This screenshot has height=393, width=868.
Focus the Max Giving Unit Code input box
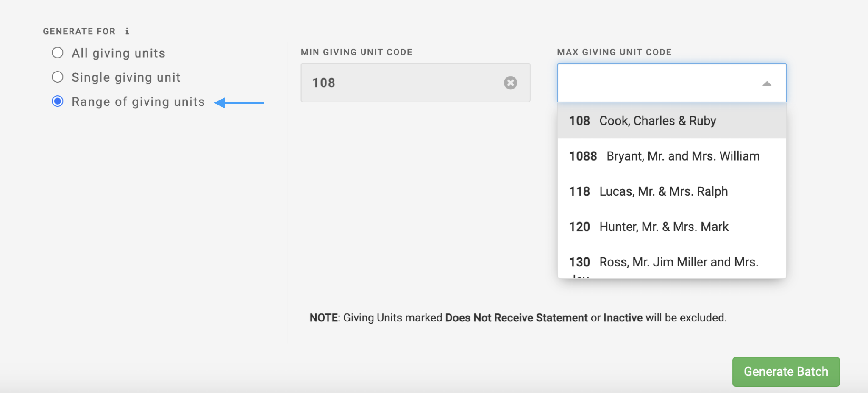[657, 83]
